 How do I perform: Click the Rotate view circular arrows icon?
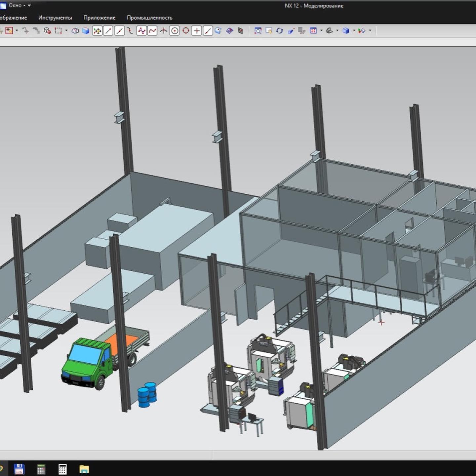pos(280,31)
